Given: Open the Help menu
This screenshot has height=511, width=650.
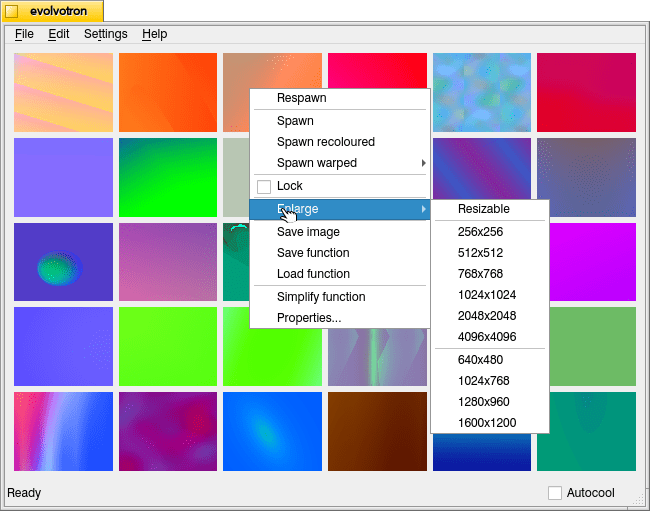Looking at the screenshot, I should (x=155, y=34).
